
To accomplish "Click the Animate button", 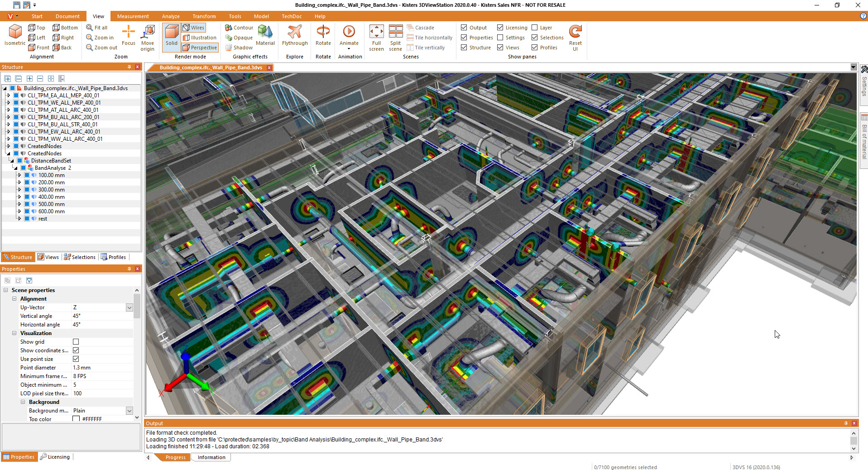I will click(349, 36).
